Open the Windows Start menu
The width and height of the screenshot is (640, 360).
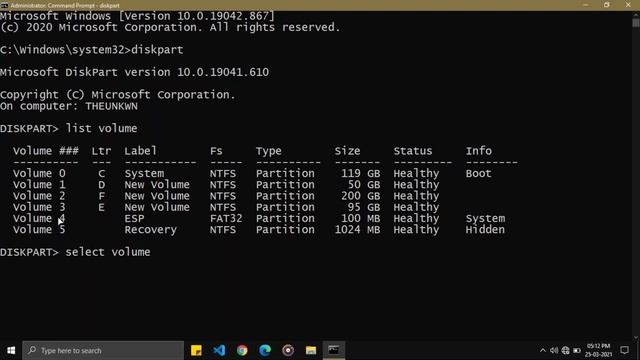tap(11, 350)
